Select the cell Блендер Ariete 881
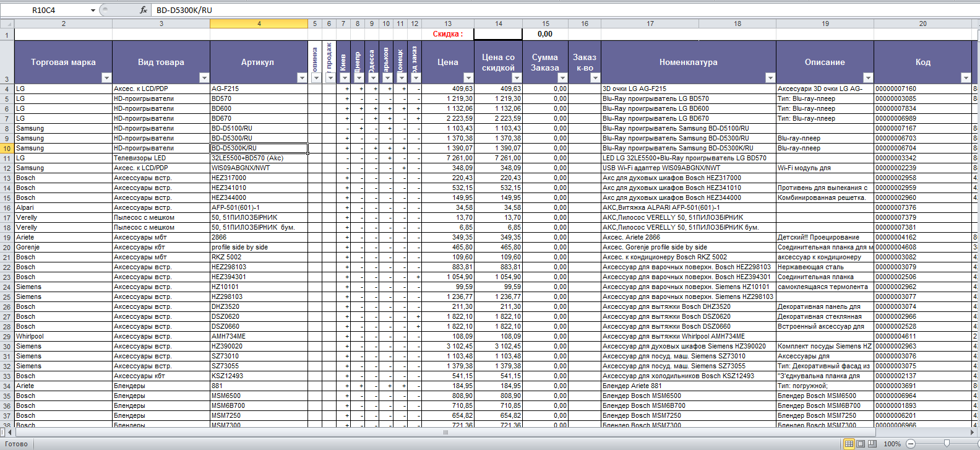This screenshot has width=980, height=450. point(689,386)
